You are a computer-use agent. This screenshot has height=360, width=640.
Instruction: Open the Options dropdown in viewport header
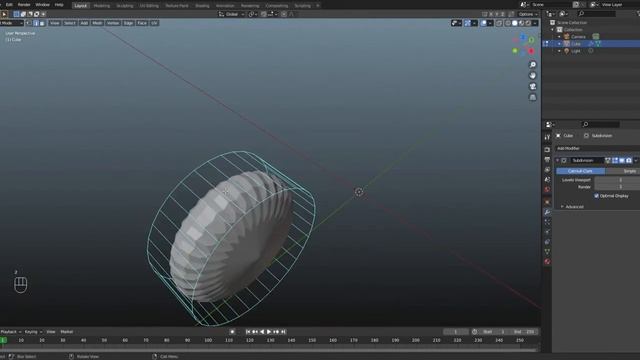(528, 14)
